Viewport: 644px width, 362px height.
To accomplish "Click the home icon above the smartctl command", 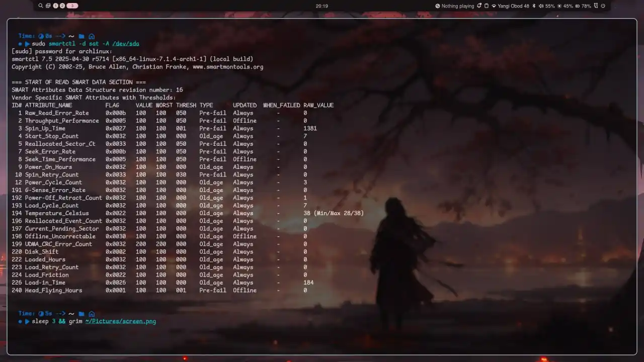I will 92,36.
